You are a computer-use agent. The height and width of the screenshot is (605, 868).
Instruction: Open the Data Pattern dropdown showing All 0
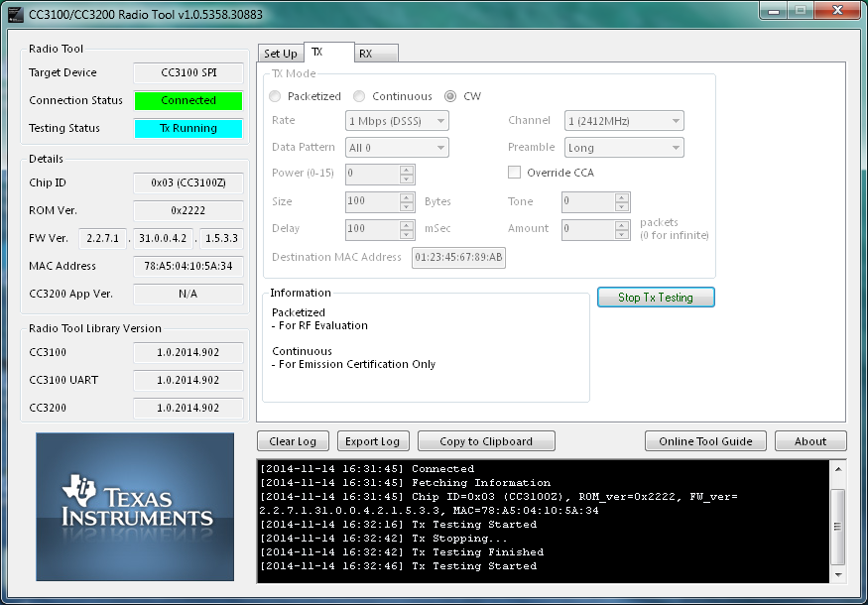397,148
